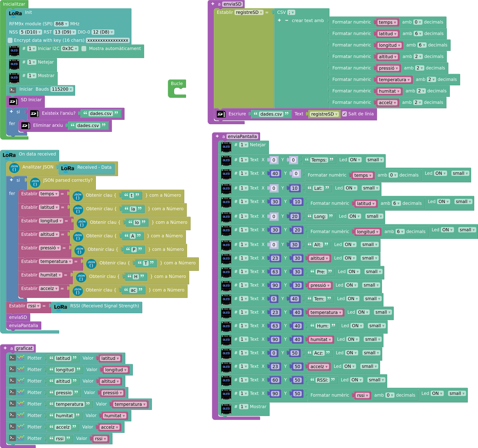
Task: Click the OLED icon on enviaPantalla Netejar block
Action: tap(226, 147)
